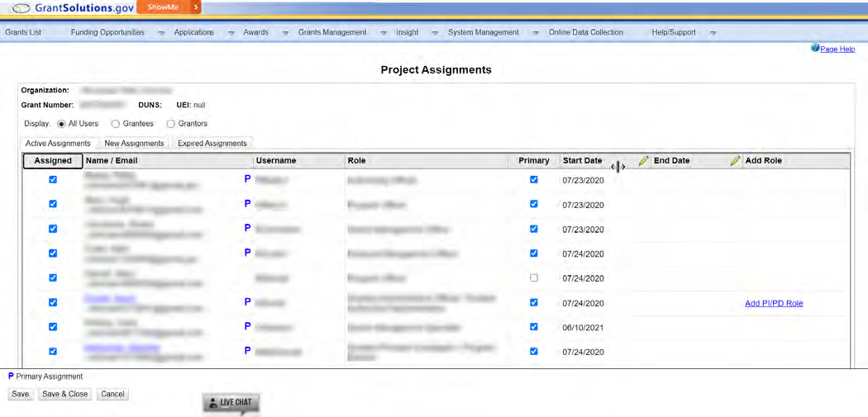Viewport: 868px width, 417px height.
Task: Click the blue P icon in first row
Action: coord(247,178)
